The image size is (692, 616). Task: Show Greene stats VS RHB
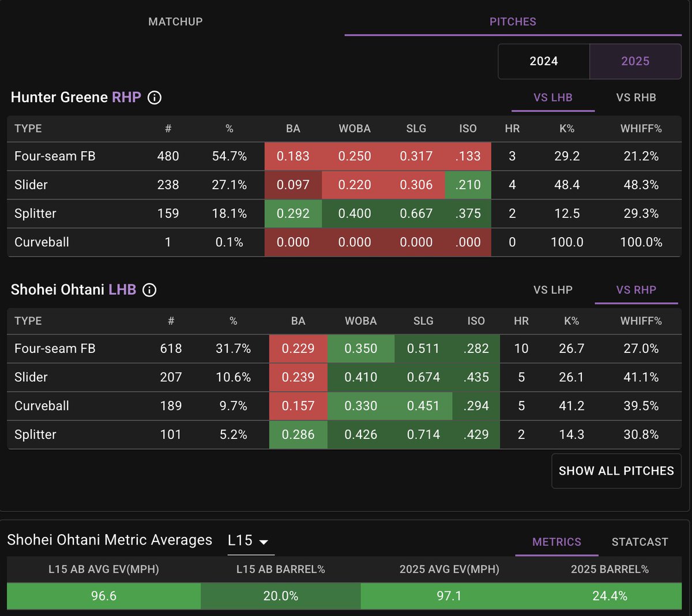pyautogui.click(x=635, y=97)
